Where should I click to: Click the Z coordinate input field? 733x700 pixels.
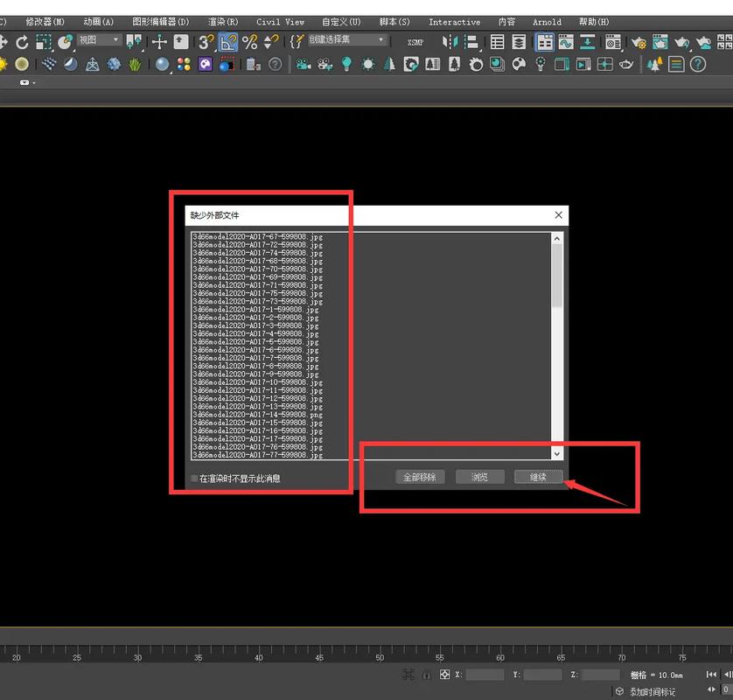tap(601, 675)
